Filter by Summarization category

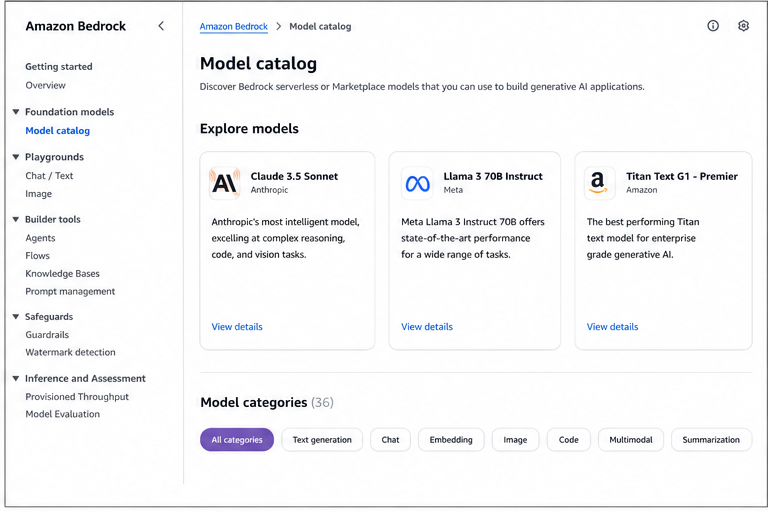pos(711,440)
